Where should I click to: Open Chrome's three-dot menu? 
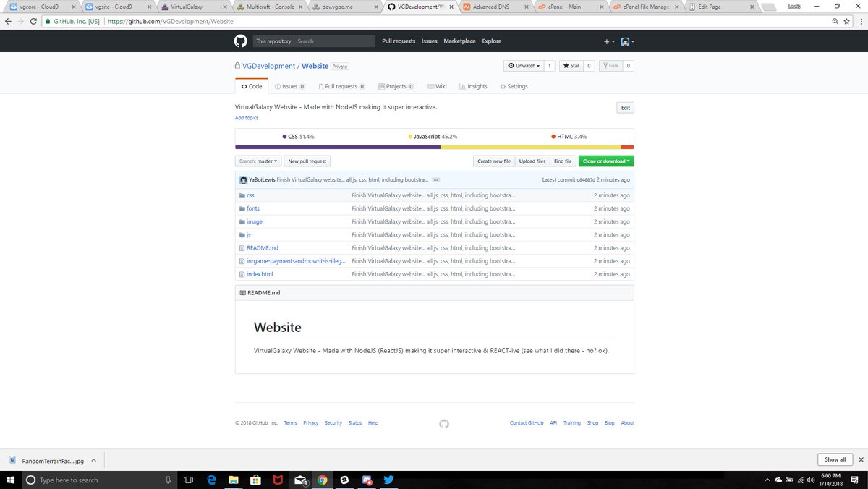point(860,22)
